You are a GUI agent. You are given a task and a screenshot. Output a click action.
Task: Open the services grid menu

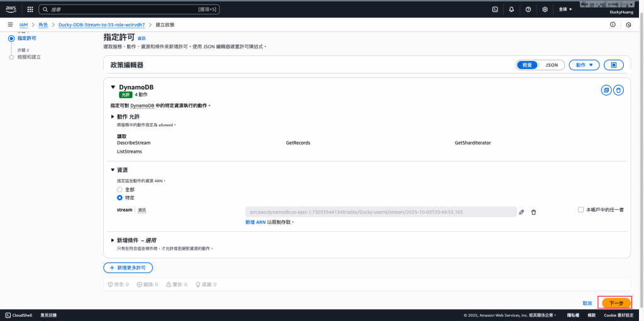[30, 9]
